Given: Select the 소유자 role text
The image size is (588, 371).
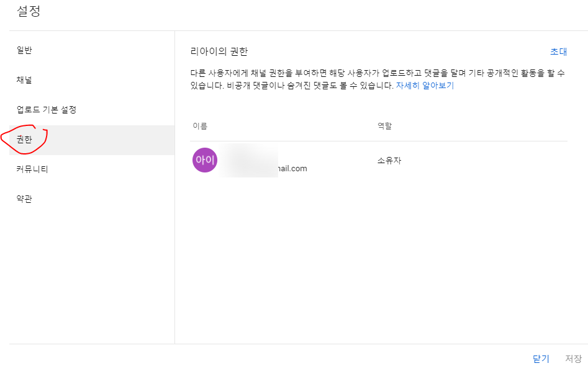Looking at the screenshot, I should [x=389, y=161].
